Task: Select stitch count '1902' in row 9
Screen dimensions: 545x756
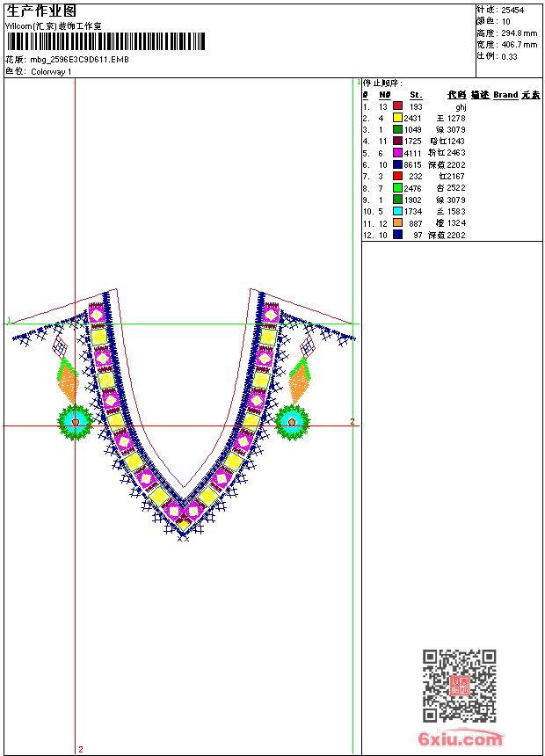Action: [x=413, y=200]
